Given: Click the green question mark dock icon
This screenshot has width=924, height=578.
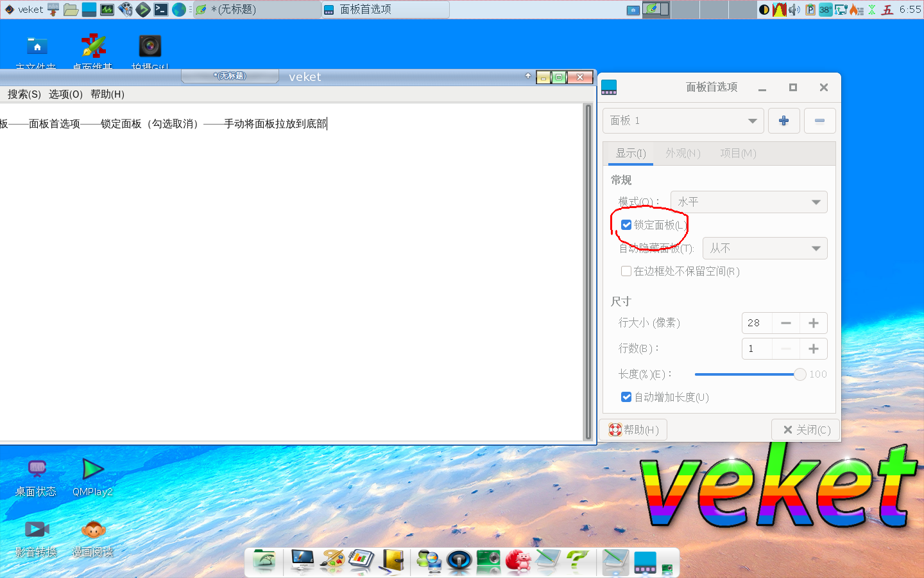Looking at the screenshot, I should tap(577, 561).
